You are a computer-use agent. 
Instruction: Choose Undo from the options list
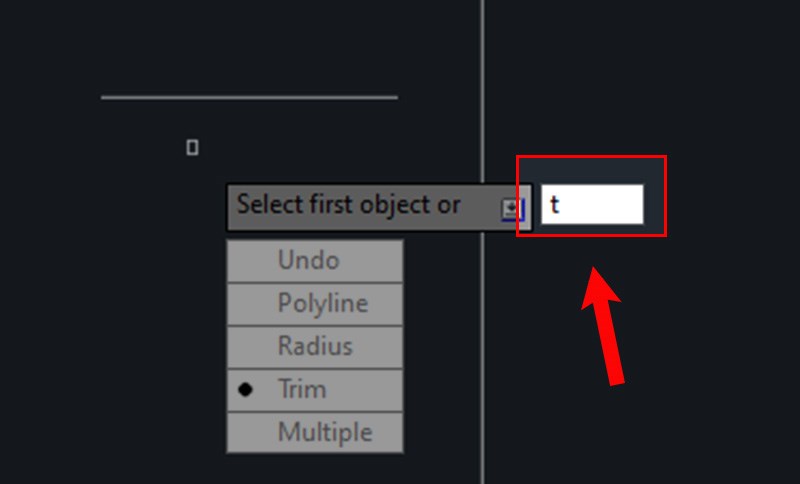point(308,261)
